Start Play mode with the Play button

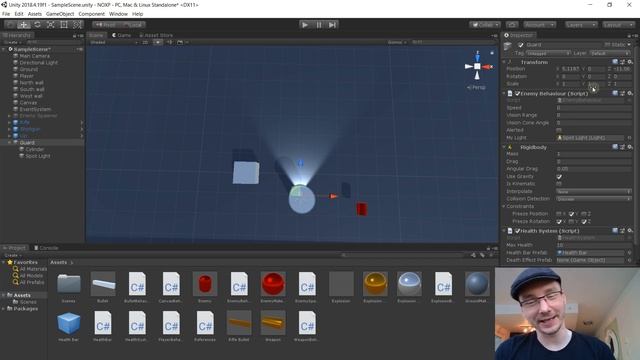pyautogui.click(x=304, y=25)
